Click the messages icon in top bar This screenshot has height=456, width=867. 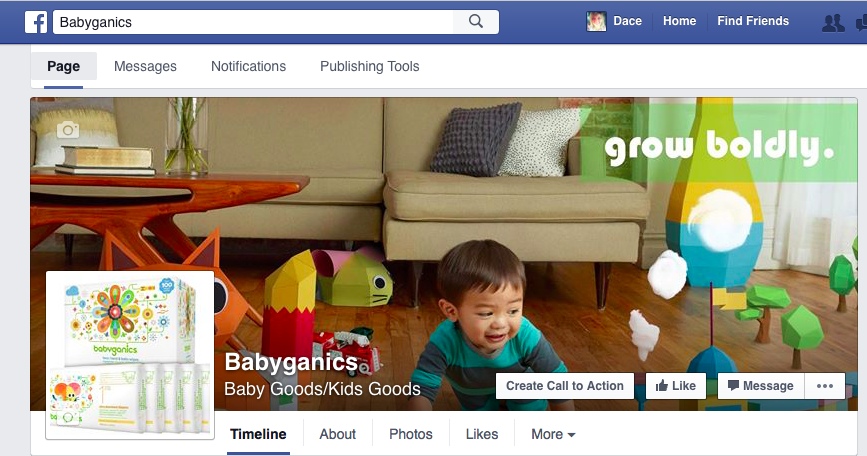click(861, 23)
